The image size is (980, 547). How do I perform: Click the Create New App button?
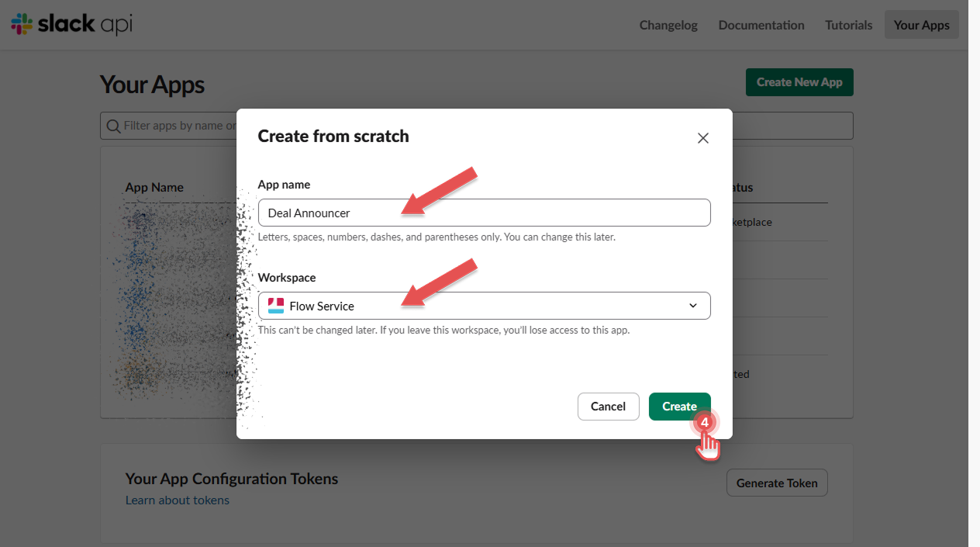(x=799, y=82)
